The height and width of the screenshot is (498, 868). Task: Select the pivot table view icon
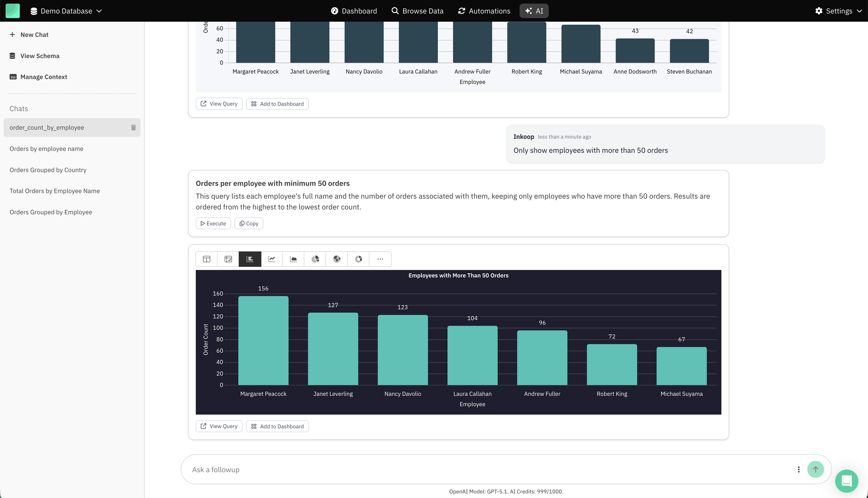click(228, 259)
